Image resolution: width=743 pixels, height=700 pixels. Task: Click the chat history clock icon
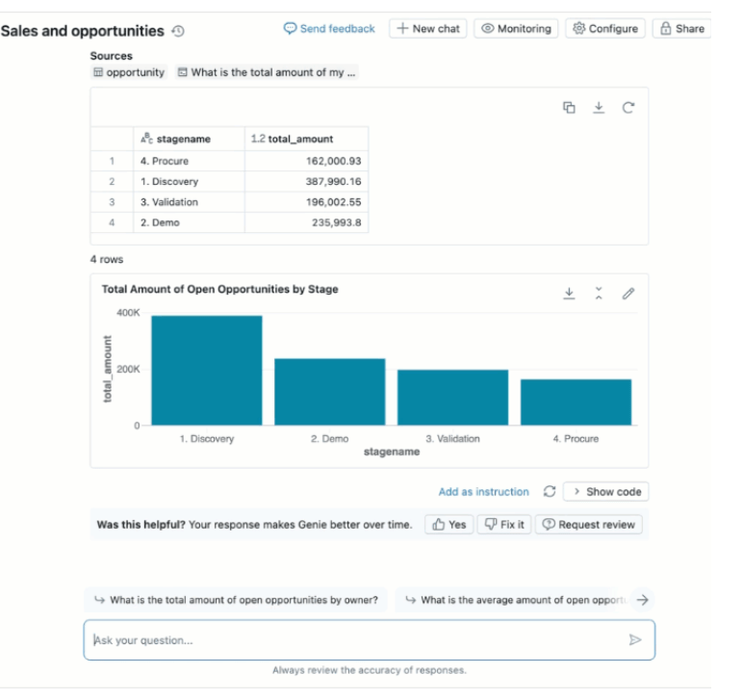[178, 31]
